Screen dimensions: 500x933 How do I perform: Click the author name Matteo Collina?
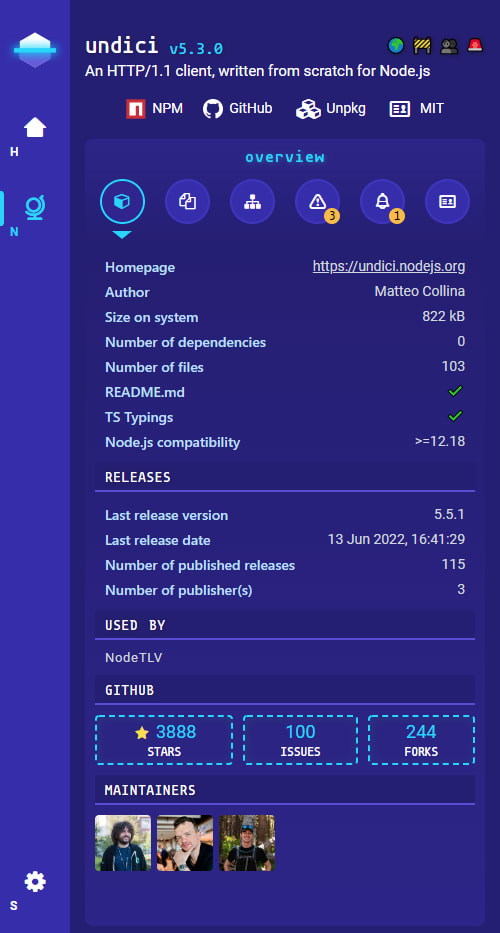(420, 292)
